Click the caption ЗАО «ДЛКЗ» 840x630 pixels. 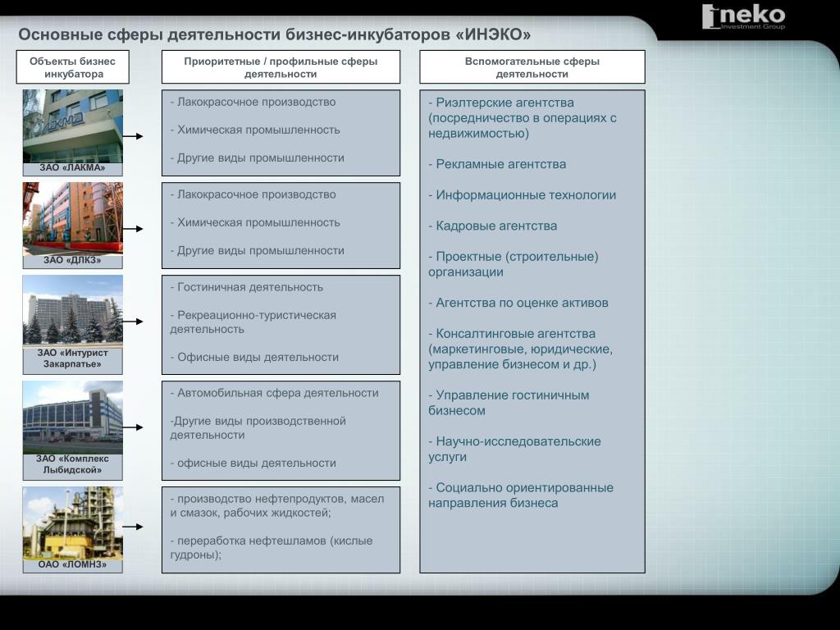[x=73, y=260]
